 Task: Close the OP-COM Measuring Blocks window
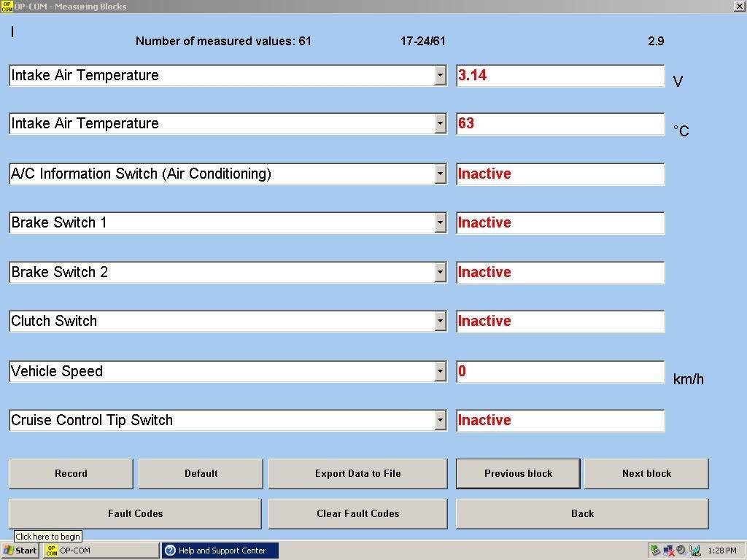pos(739,6)
